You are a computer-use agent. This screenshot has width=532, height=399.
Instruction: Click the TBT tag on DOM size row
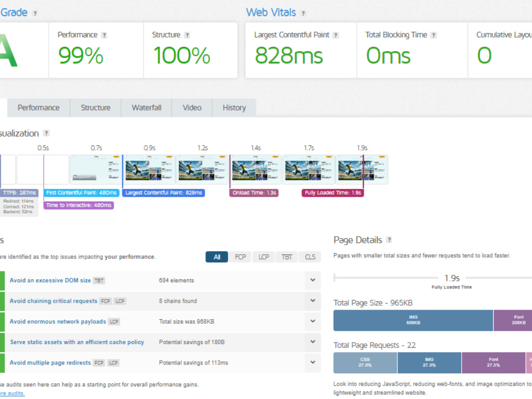tap(99, 280)
